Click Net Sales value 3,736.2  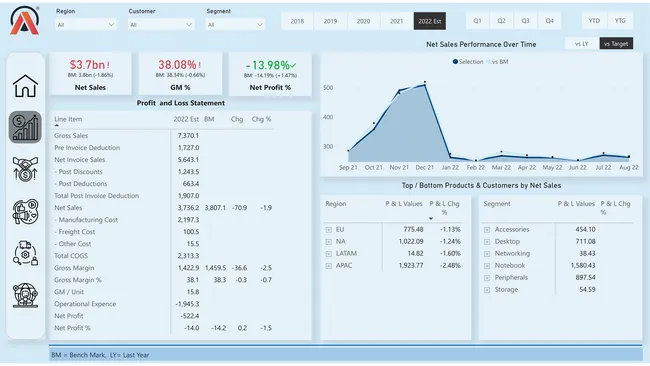coord(188,208)
